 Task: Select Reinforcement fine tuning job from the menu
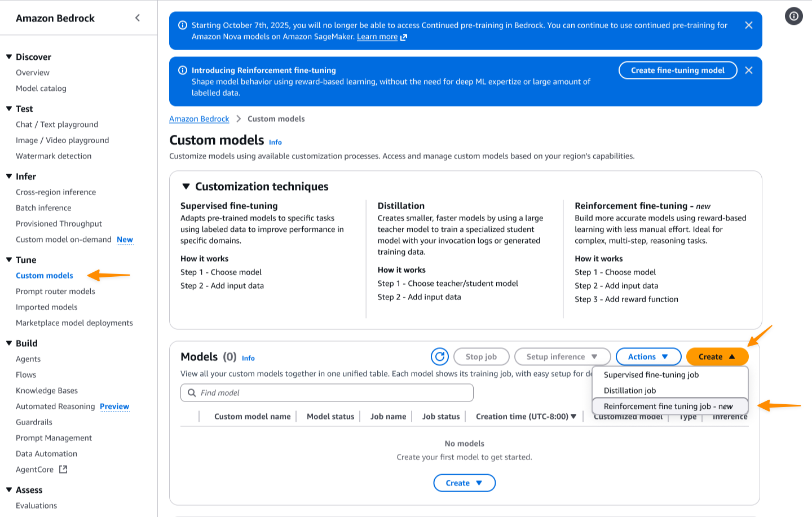coord(668,406)
